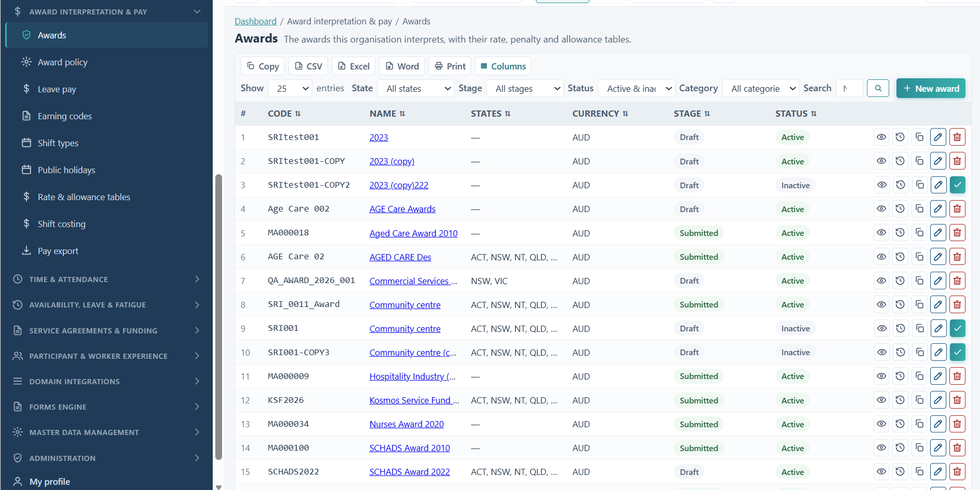Open history for Age Care 002 award

(900, 209)
